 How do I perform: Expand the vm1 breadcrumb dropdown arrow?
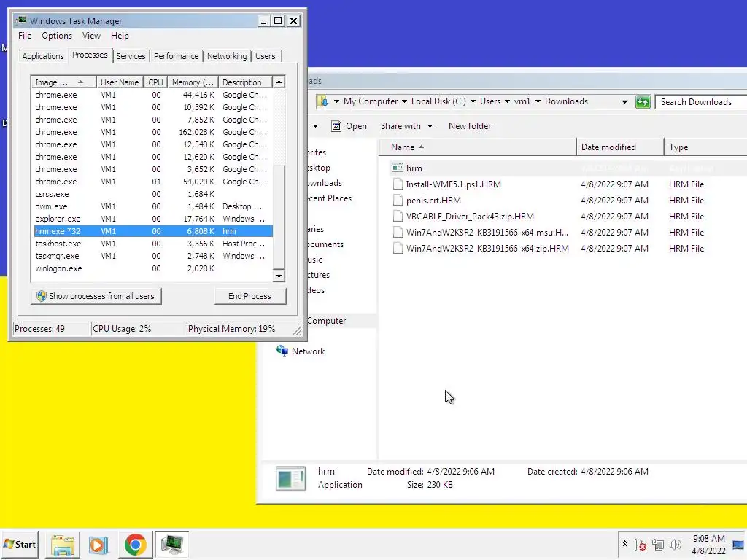(x=538, y=101)
